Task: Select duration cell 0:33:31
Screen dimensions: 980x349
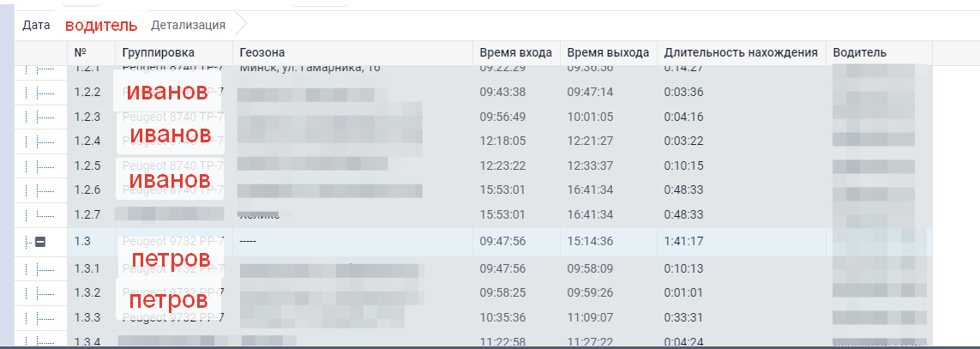Action: point(683,317)
